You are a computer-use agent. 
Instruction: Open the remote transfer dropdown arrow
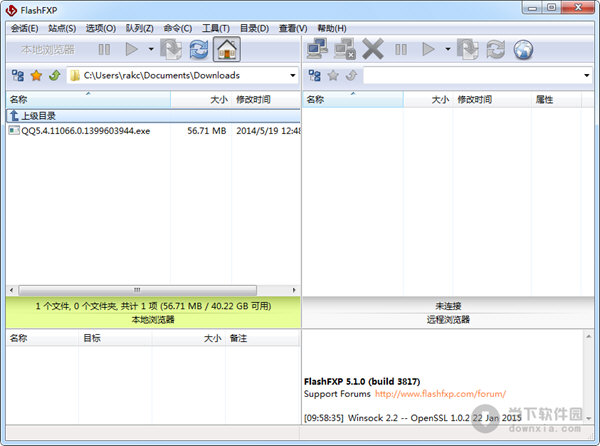tap(447, 49)
